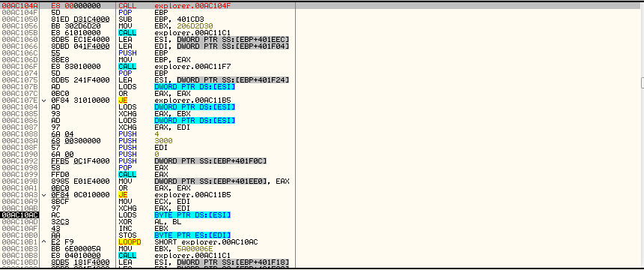Screen dimensions: 644x270
Task: Click the constant 206D2D30 in MOV EBX
Action: click(x=195, y=26)
